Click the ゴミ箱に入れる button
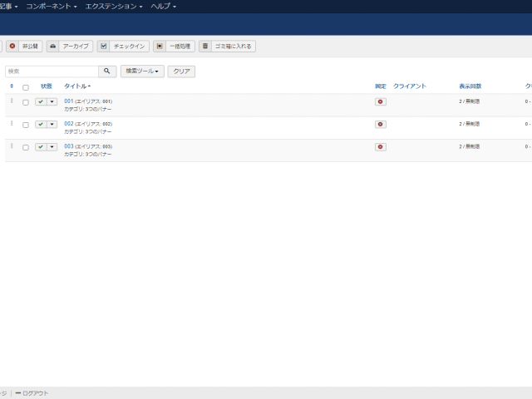Screen dimensions: 532x399 pos(227,47)
